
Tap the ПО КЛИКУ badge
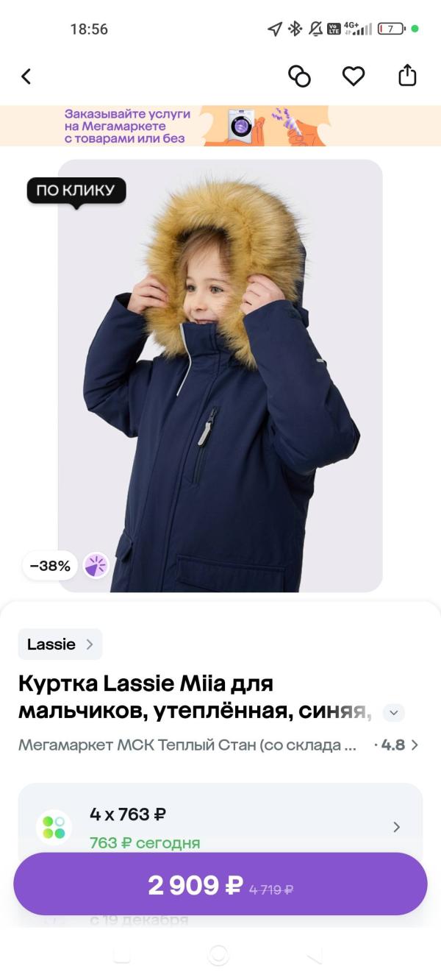coord(76,191)
